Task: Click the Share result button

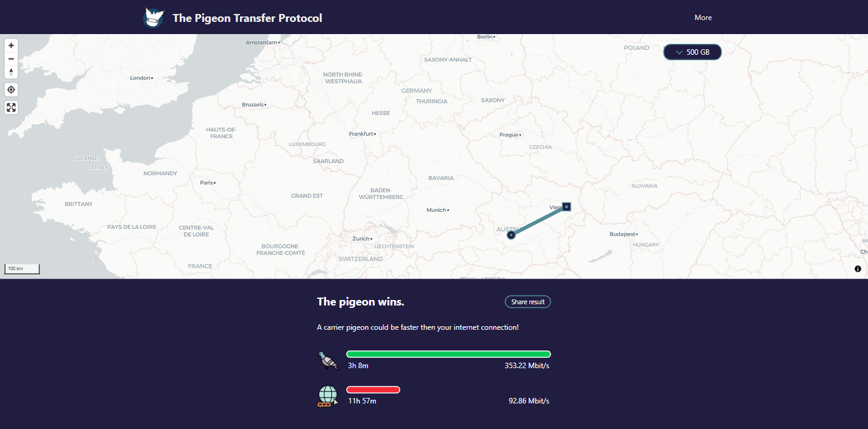Action: click(x=528, y=302)
